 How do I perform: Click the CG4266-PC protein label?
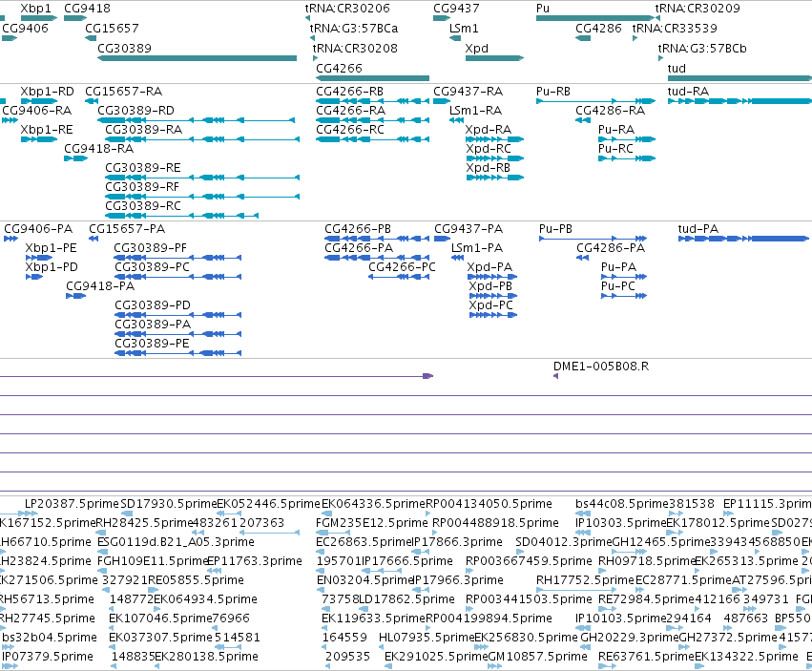pyautogui.click(x=402, y=267)
